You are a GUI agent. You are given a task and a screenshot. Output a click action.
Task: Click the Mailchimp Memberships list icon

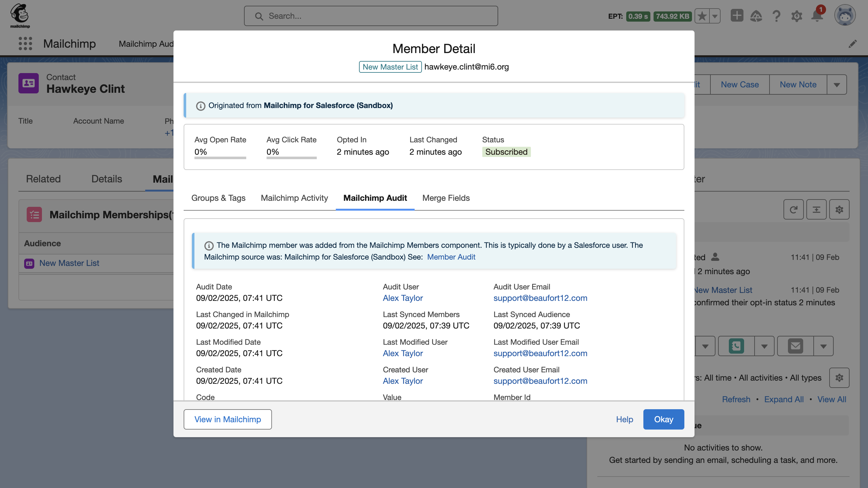(34, 214)
